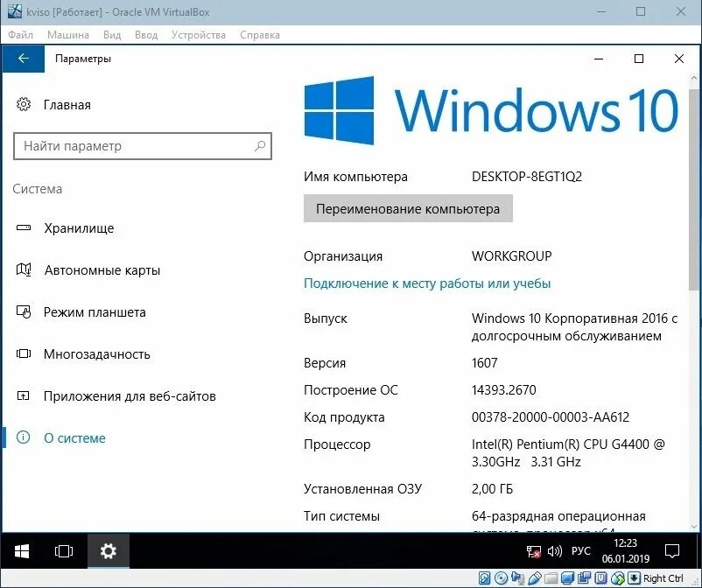Open the Action Center notifications icon

click(672, 551)
